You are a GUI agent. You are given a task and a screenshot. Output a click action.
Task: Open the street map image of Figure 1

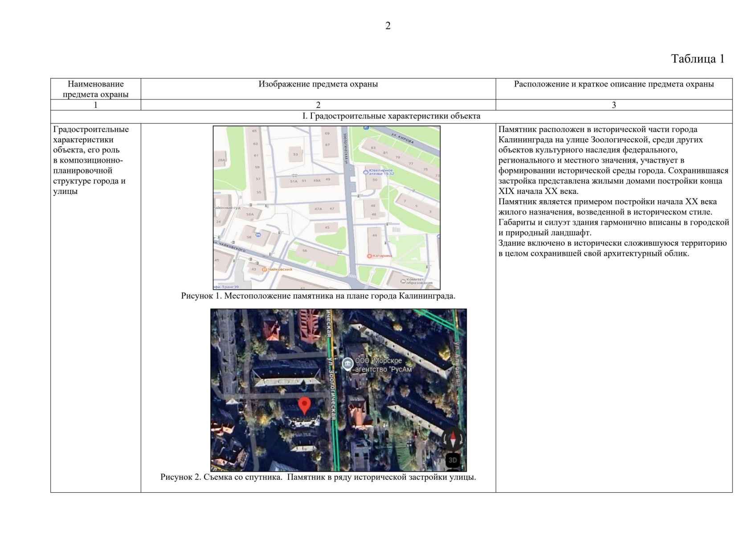coord(327,208)
